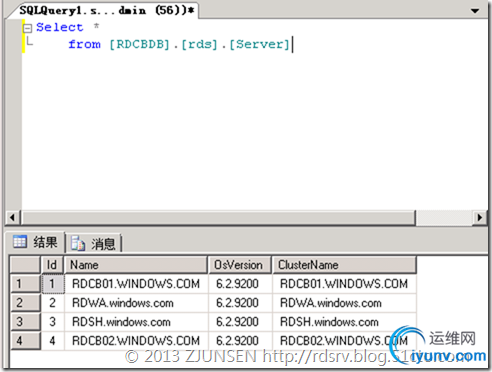This screenshot has height=372, width=492.
Task: Select the Id column header
Action: pos(52,265)
